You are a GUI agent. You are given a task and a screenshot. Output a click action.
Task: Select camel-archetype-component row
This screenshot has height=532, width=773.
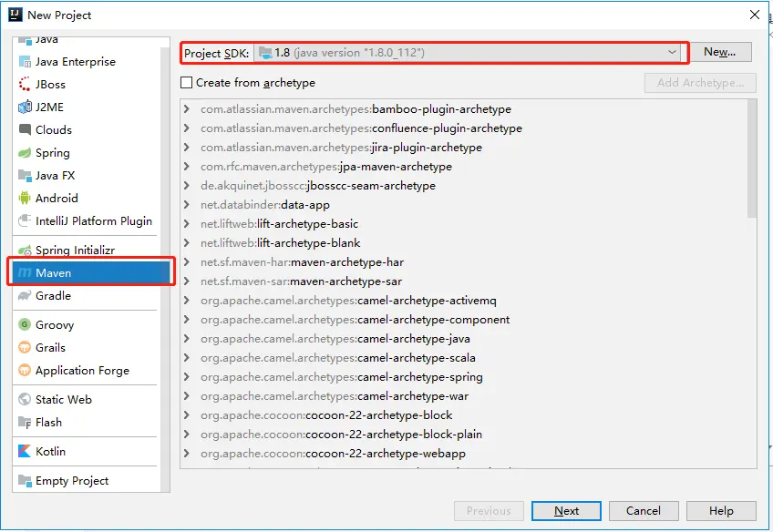click(x=464, y=320)
